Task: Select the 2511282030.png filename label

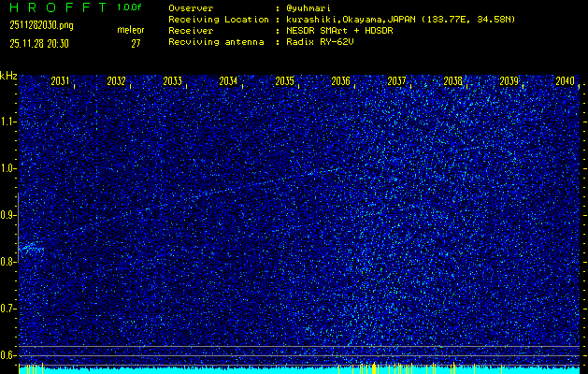Action: click(40, 25)
